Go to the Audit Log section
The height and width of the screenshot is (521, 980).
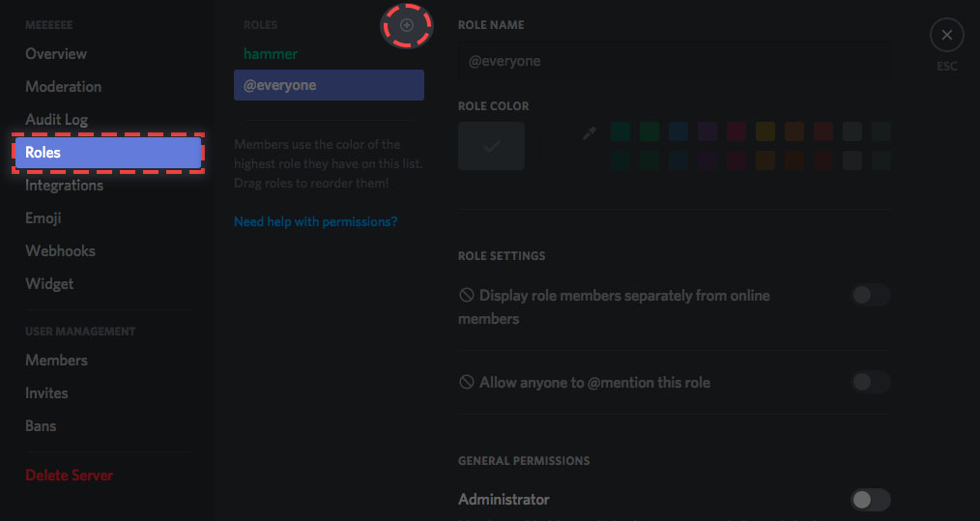pyautogui.click(x=56, y=120)
